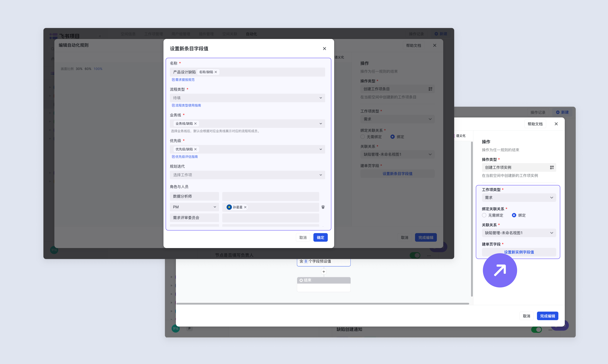Image resolution: width=608 pixels, height=364 pixels.
Task: Switch to the 插件管理 tab
Action: (x=206, y=34)
